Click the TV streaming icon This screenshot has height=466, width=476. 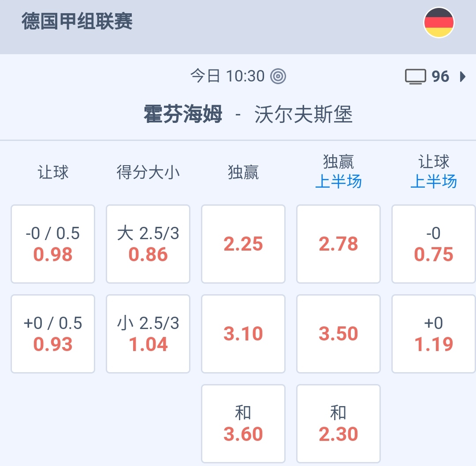pyautogui.click(x=415, y=77)
